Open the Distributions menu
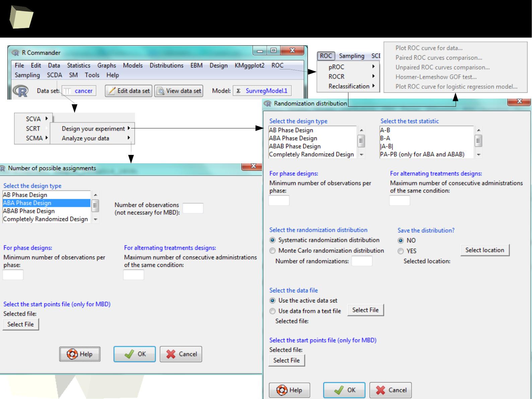The width and height of the screenshot is (532, 399). click(167, 65)
